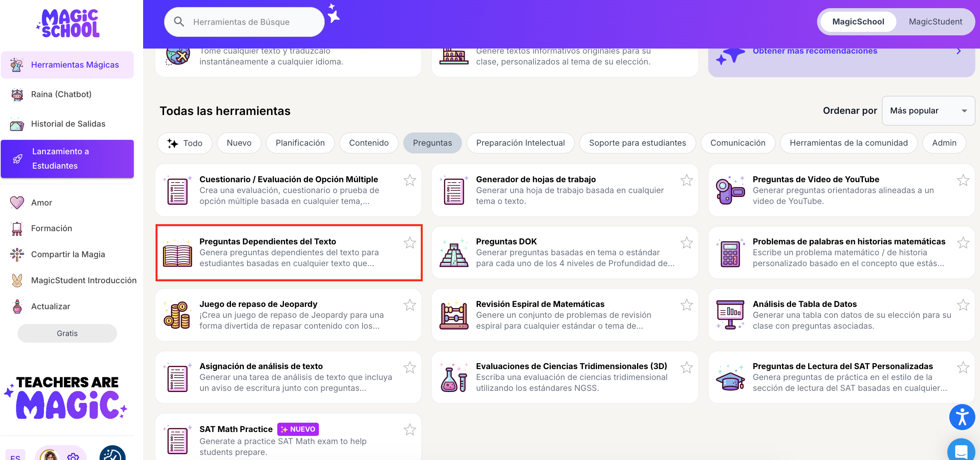The height and width of the screenshot is (460, 980).
Task: Select the Planificación filter tab
Action: click(x=300, y=143)
